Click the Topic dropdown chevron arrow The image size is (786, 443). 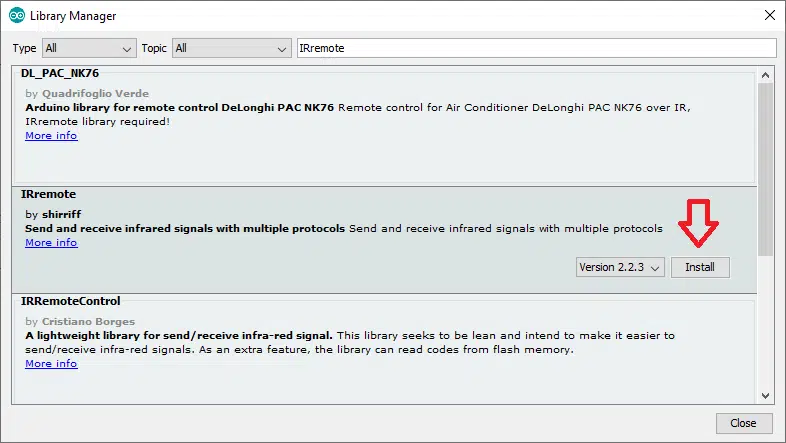[282, 49]
